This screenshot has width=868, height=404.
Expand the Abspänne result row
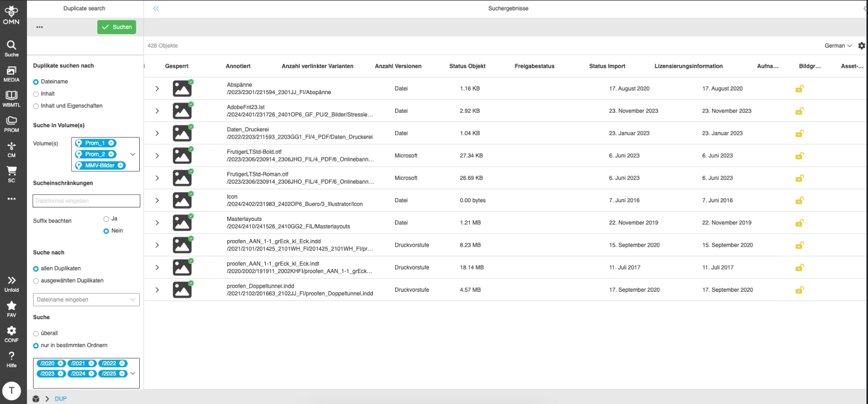(x=157, y=89)
